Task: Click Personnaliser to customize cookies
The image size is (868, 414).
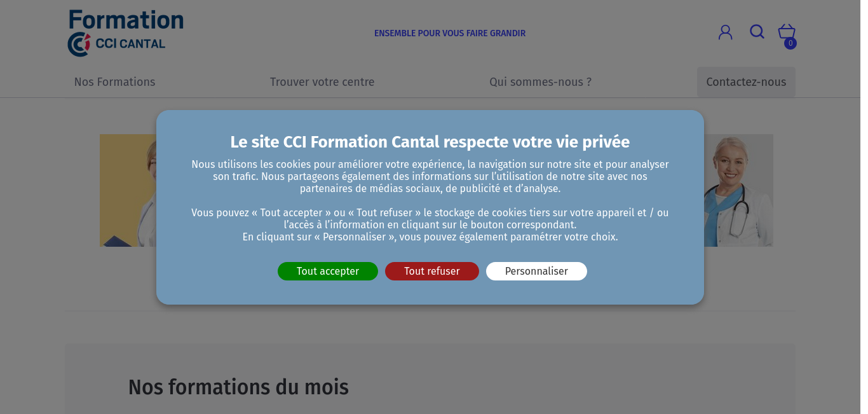Action: click(536, 272)
